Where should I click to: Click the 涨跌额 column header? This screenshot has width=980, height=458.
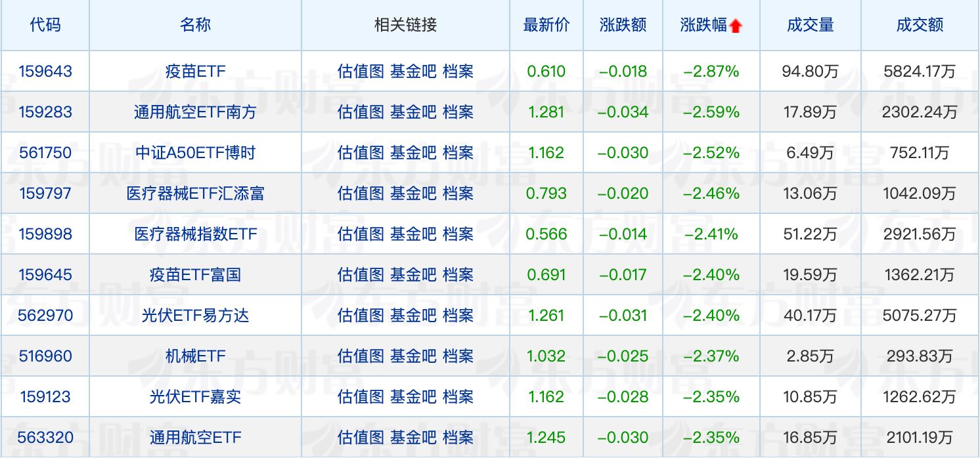coord(622,24)
